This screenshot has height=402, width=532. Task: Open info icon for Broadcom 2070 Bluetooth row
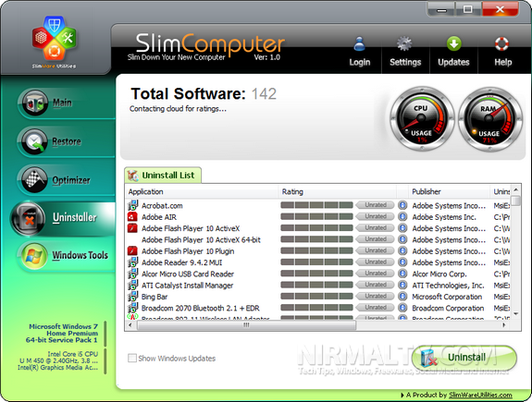tap(402, 308)
